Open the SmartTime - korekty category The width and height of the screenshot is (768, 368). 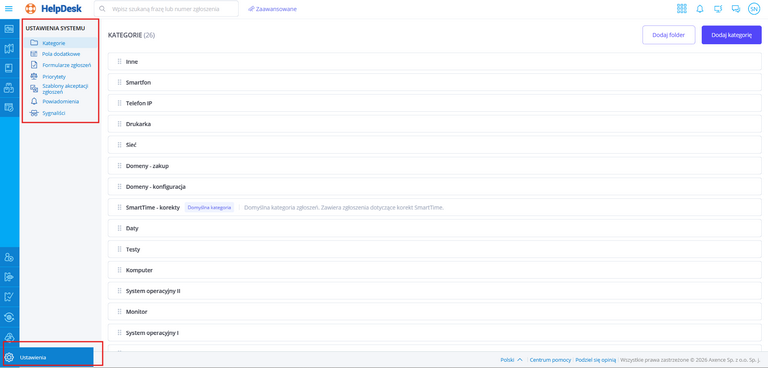click(434, 207)
